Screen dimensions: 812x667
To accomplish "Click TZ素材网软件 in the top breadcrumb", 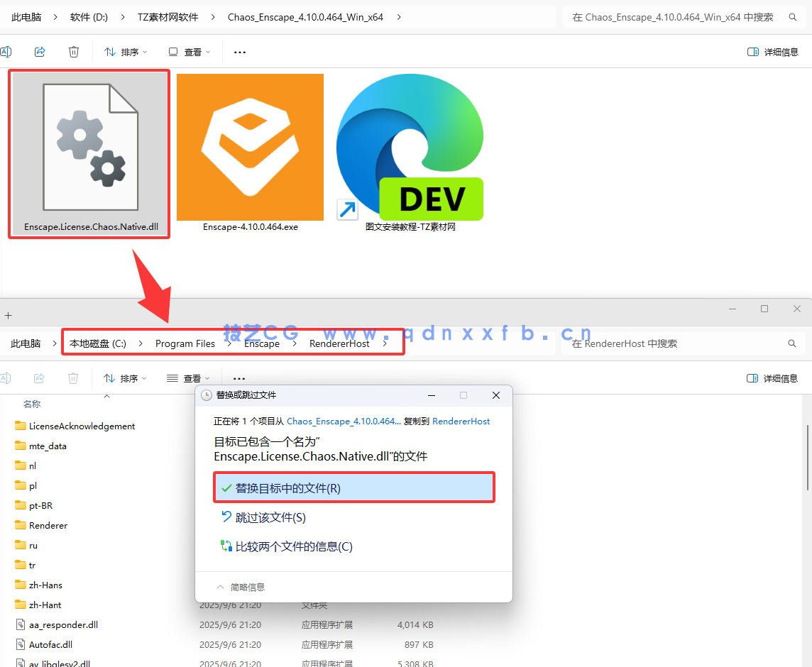I will coord(168,17).
